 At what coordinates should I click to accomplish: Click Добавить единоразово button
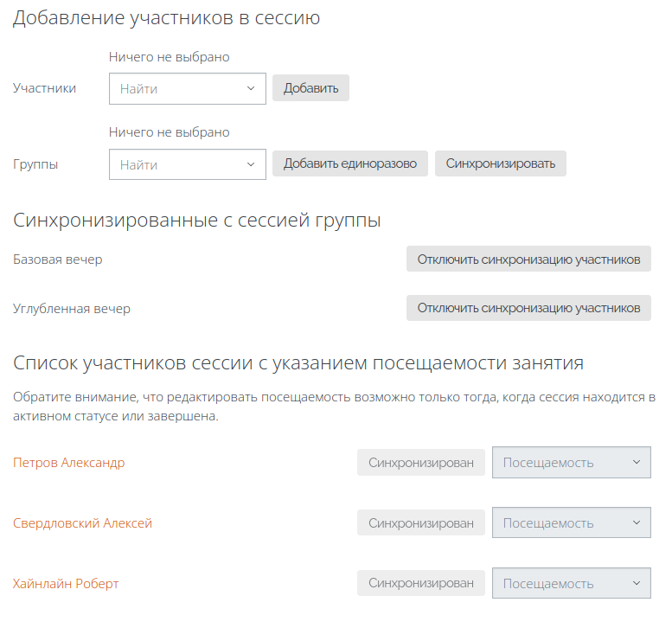click(350, 163)
